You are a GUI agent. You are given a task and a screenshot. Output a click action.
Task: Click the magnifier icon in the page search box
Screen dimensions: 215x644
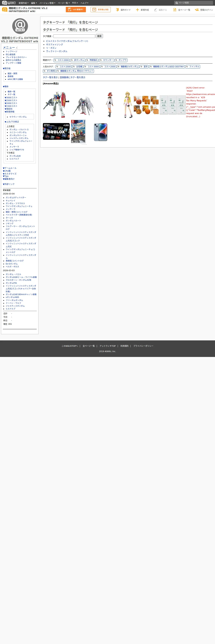pyautogui.click(x=177, y=3)
